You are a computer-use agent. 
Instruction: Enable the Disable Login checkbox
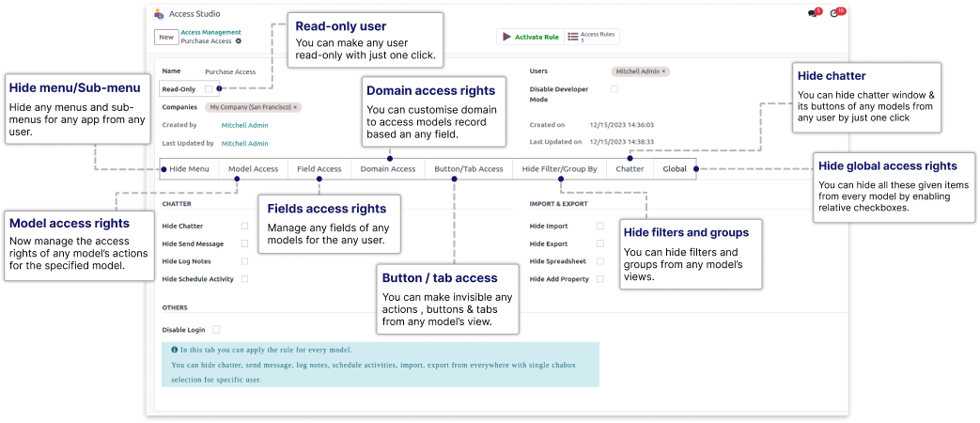[216, 330]
